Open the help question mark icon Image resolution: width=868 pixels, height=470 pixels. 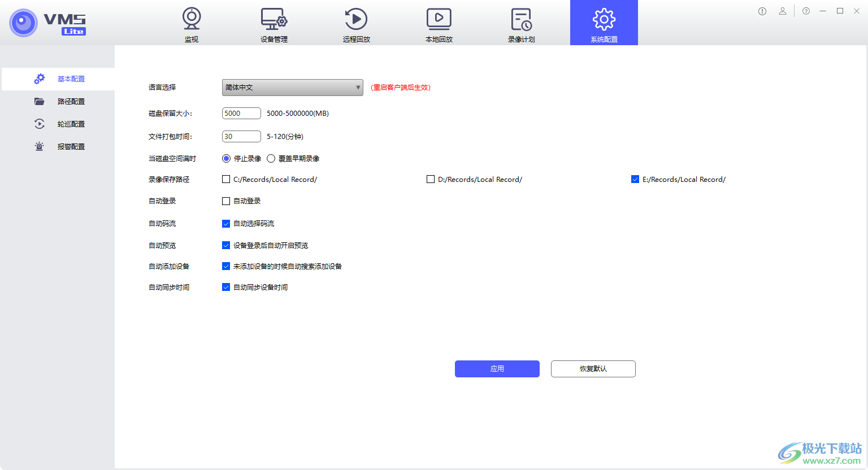pyautogui.click(x=806, y=11)
